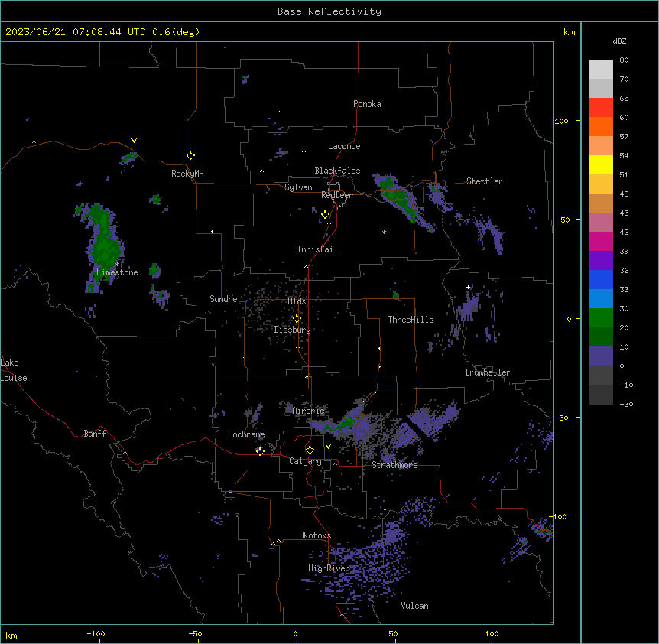Click the km unit label at top right
The width and height of the screenshot is (659, 644).
[x=569, y=32]
